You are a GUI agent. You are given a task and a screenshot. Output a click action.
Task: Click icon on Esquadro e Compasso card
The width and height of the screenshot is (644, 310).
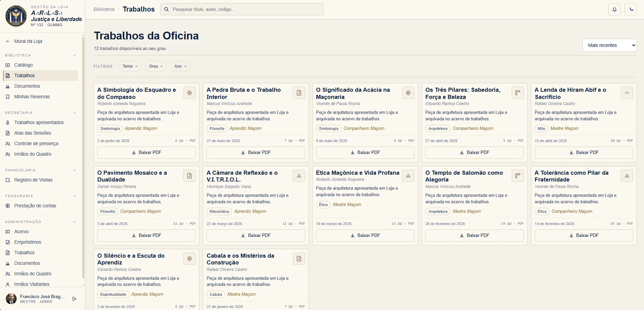pyautogui.click(x=189, y=93)
